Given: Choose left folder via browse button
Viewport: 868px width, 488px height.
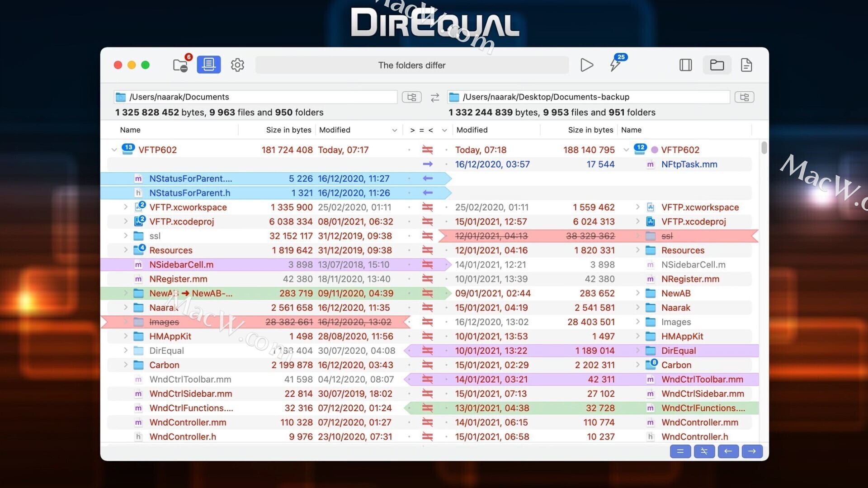Looking at the screenshot, I should coord(412,97).
